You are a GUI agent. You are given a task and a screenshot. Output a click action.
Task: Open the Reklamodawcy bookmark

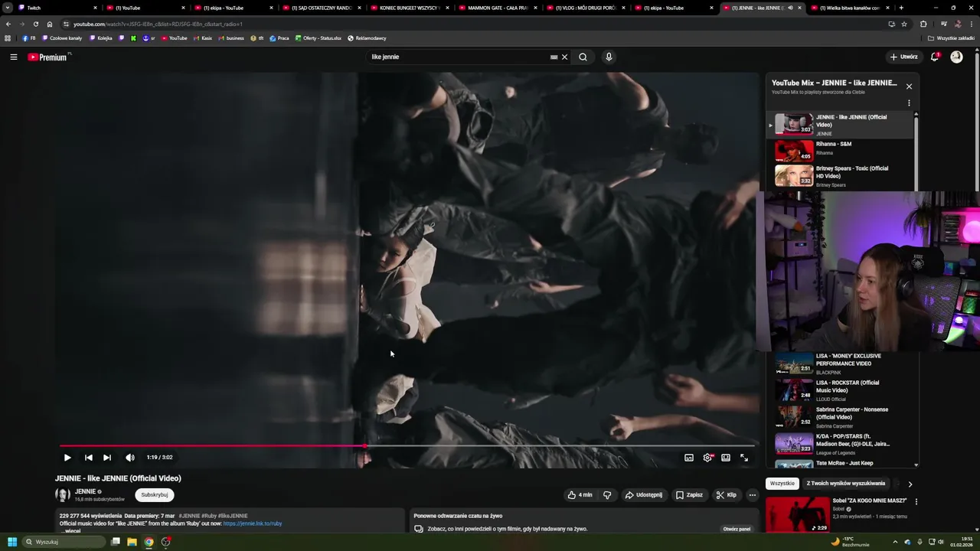pyautogui.click(x=367, y=37)
